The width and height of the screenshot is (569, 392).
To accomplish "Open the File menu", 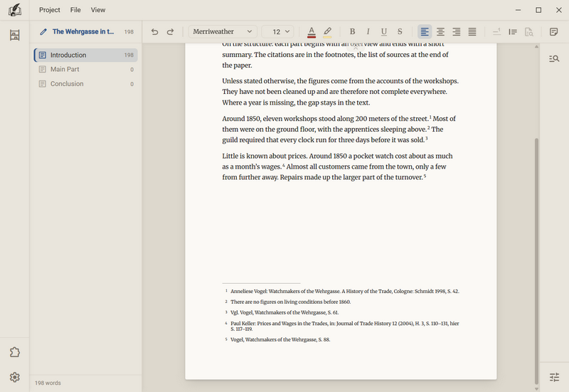I will [x=75, y=10].
